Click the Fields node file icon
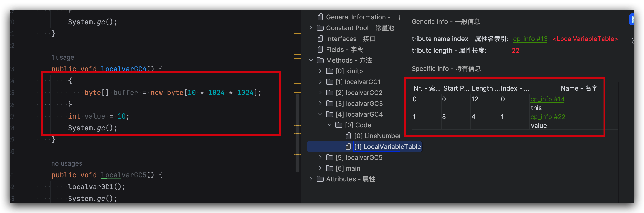This screenshot has width=644, height=213. point(320,50)
